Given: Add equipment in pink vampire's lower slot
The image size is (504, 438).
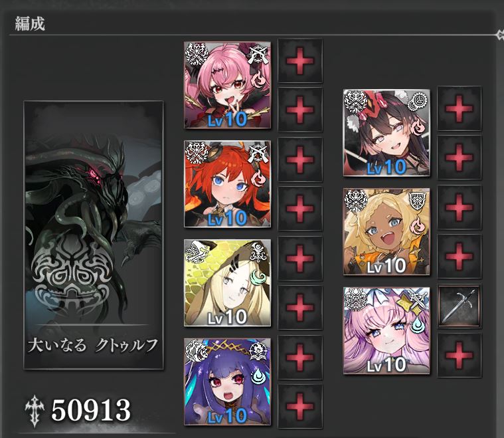Looking at the screenshot, I should 300,110.
